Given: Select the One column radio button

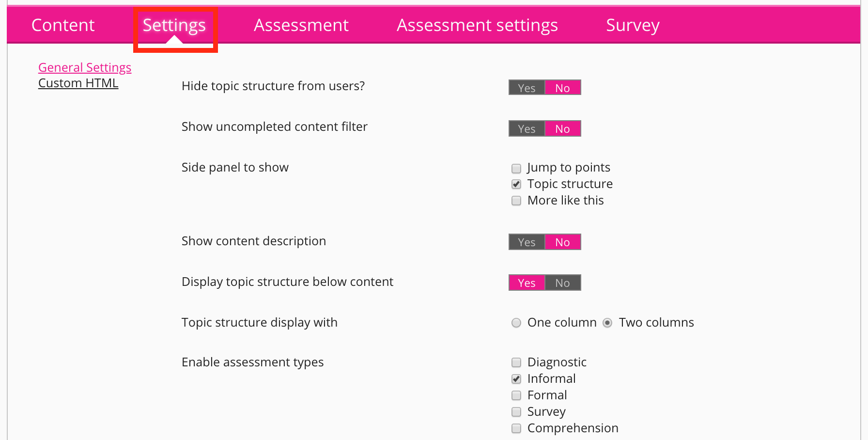Looking at the screenshot, I should pos(516,323).
